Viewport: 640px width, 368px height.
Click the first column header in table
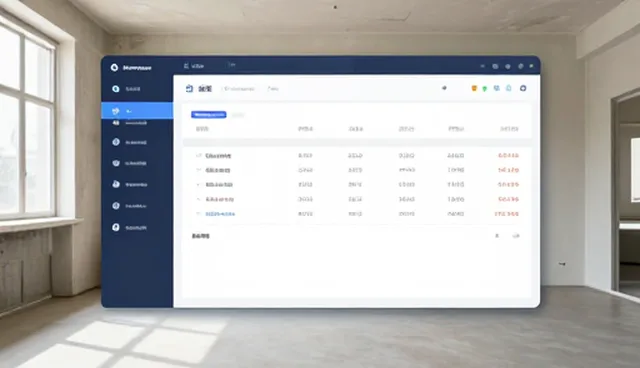point(202,129)
